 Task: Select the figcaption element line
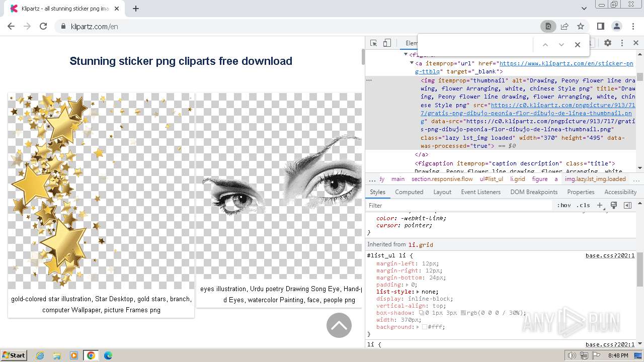point(515,163)
